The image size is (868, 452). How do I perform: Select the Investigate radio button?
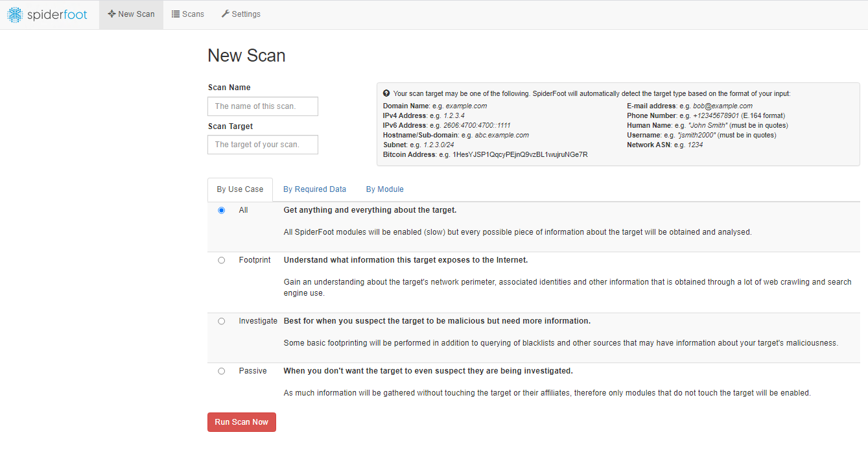pos(222,321)
